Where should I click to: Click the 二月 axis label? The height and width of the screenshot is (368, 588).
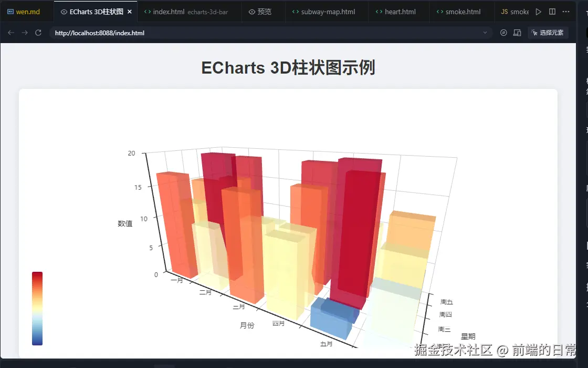[205, 292]
